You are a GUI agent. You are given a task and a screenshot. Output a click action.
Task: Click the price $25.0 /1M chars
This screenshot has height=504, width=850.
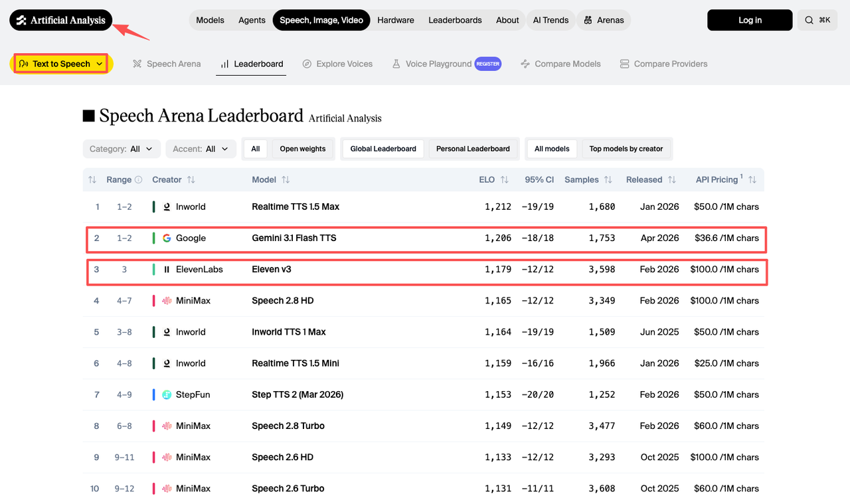(726, 363)
